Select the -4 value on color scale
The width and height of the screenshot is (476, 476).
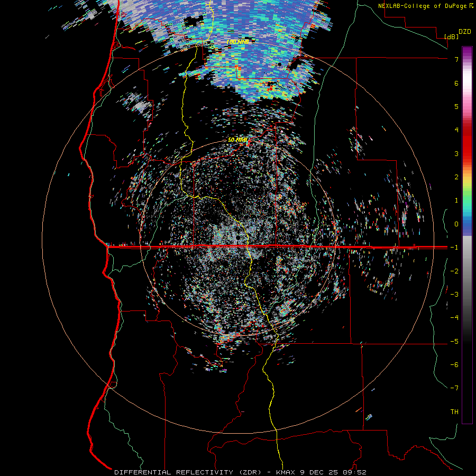[x=454, y=318]
